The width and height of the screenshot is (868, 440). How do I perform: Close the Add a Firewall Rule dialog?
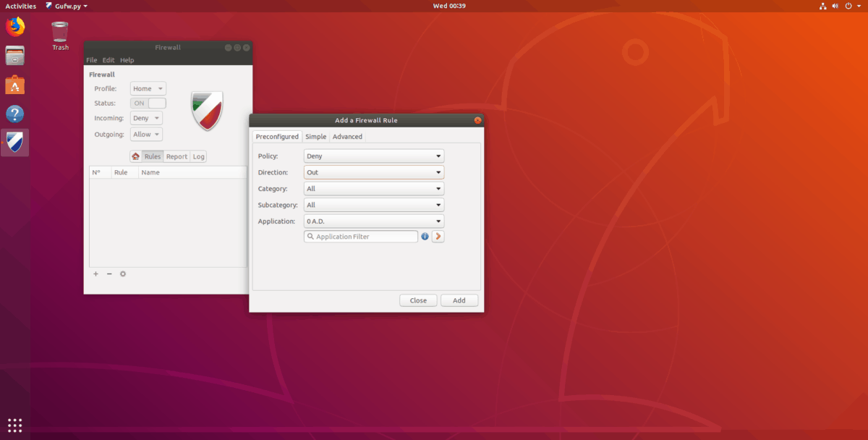pyautogui.click(x=418, y=300)
